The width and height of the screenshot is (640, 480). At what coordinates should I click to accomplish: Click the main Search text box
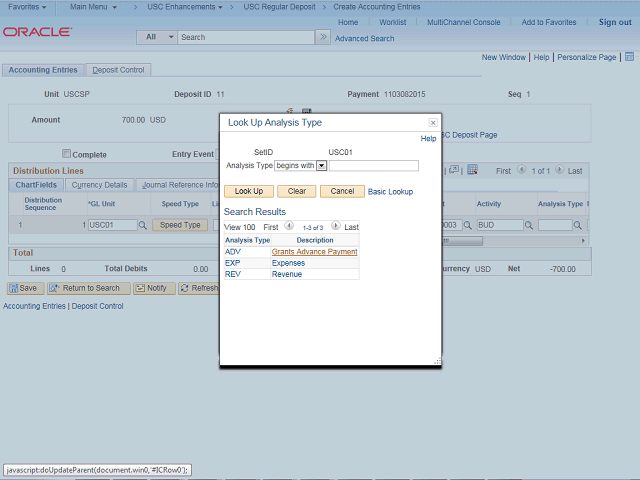pyautogui.click(x=246, y=37)
